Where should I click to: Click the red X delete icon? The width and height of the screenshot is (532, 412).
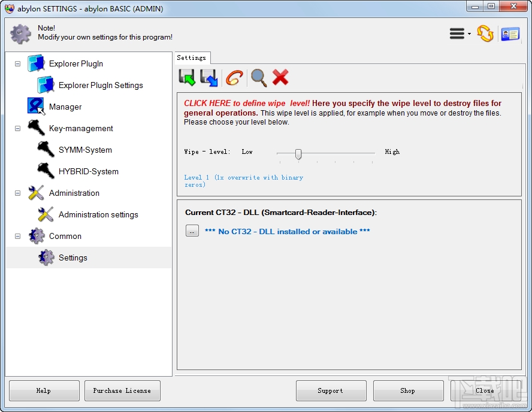(280, 77)
